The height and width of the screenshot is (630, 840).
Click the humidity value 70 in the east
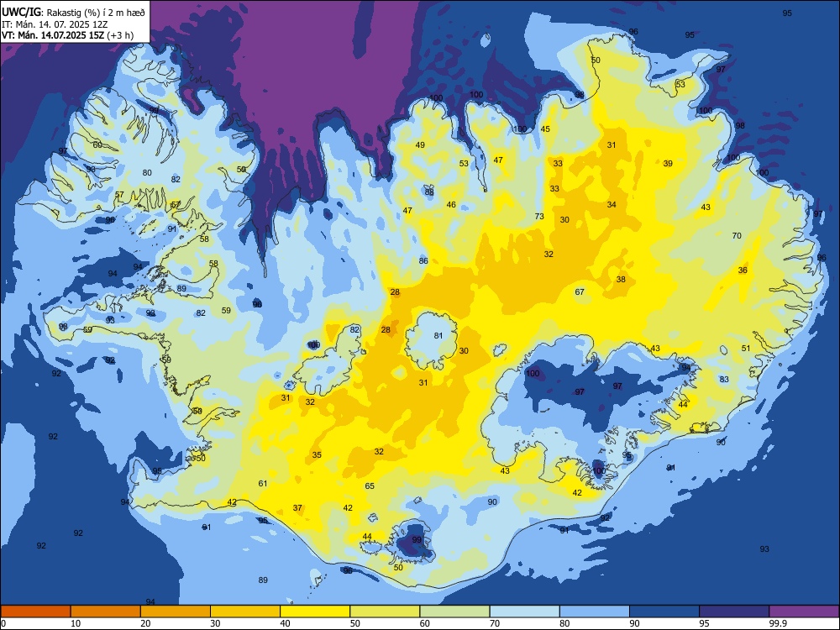[x=738, y=236]
